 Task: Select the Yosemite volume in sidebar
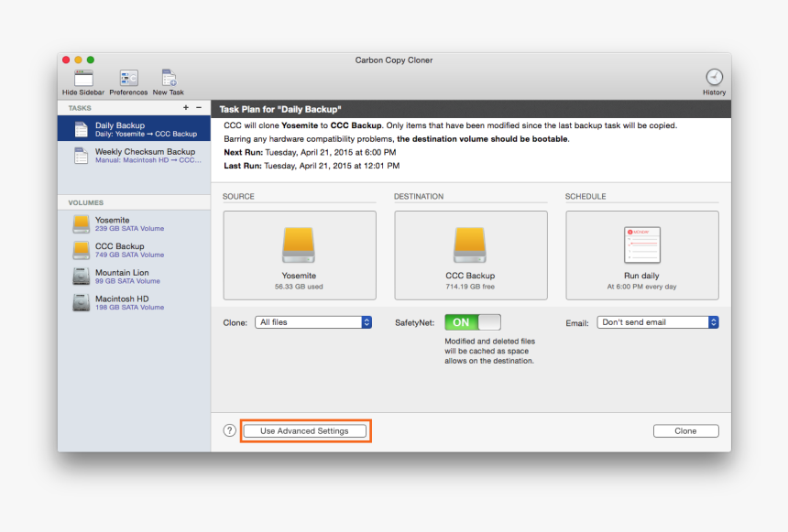click(134, 224)
